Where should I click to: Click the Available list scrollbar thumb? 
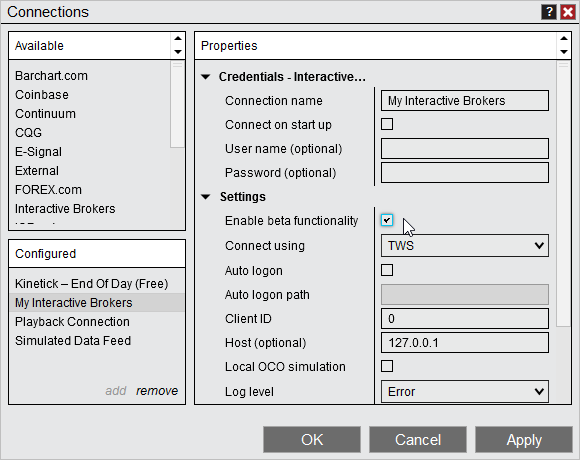(x=178, y=104)
